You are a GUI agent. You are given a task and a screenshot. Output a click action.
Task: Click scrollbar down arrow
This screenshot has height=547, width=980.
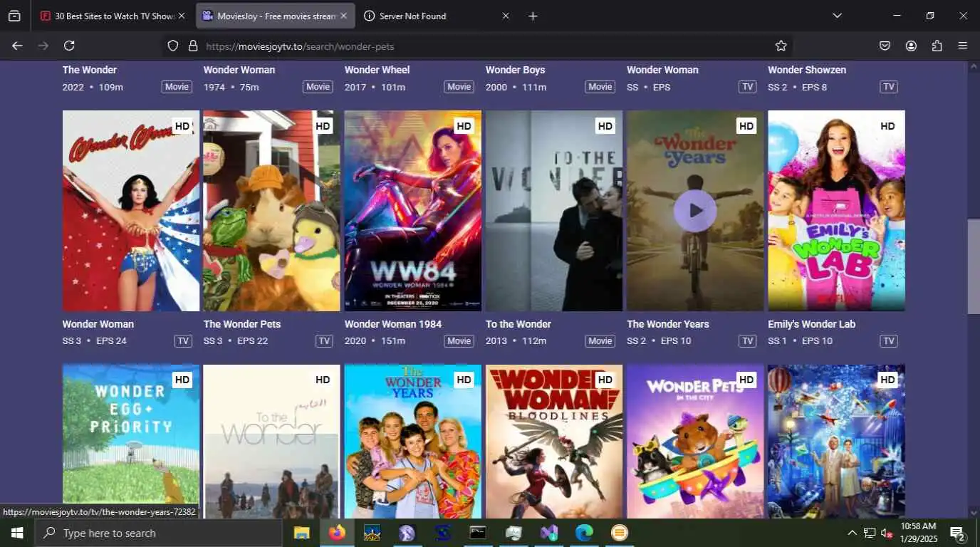click(974, 512)
